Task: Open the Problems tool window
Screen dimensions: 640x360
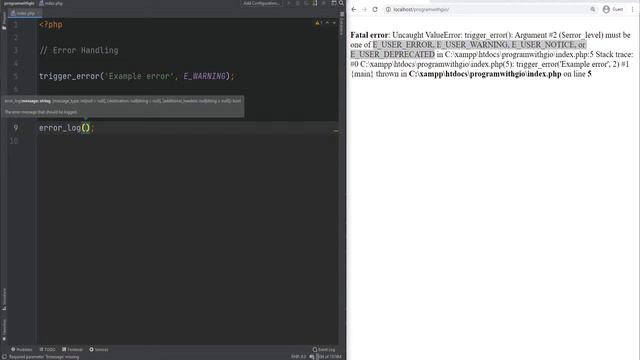Action: point(22,349)
